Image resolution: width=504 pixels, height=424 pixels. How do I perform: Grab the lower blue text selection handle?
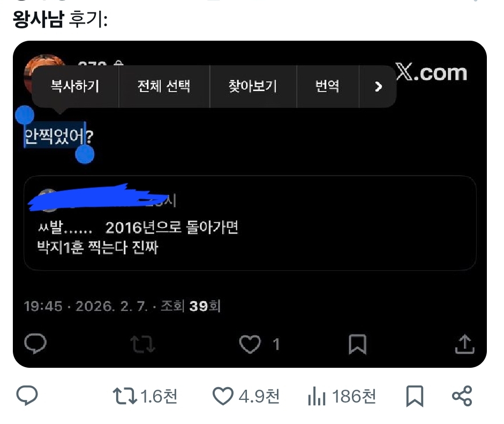[85, 155]
